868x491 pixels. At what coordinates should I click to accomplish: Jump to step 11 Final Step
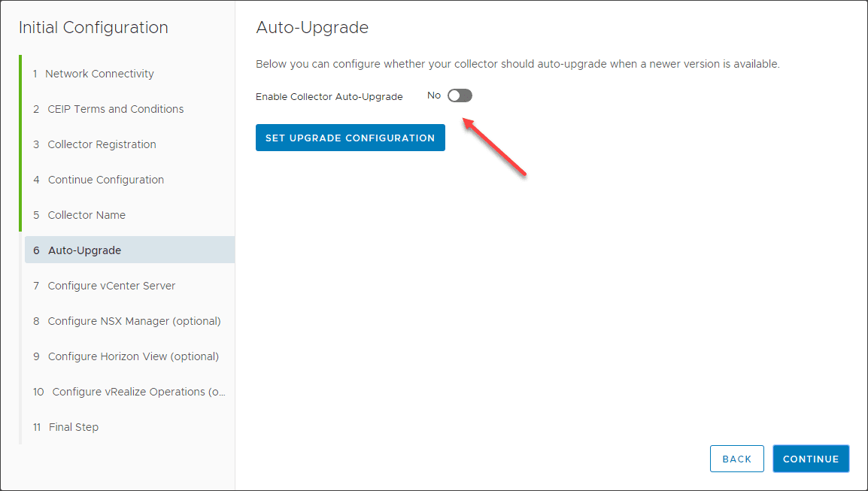74,427
